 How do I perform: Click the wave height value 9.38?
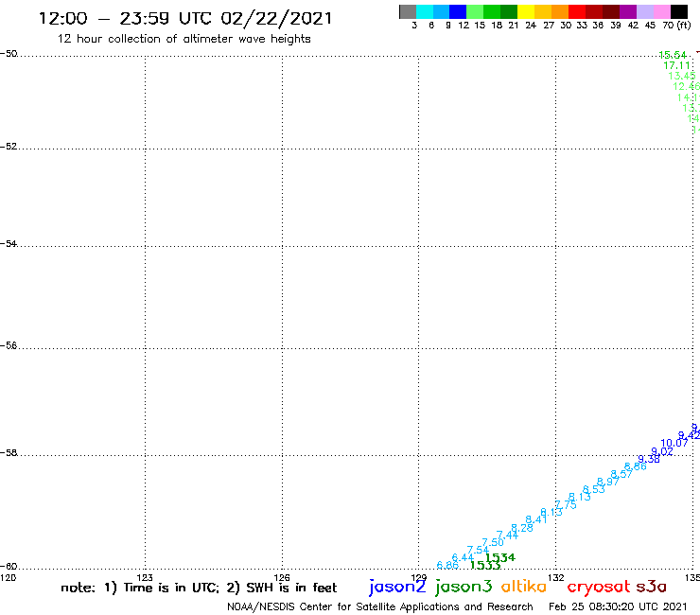point(649,459)
